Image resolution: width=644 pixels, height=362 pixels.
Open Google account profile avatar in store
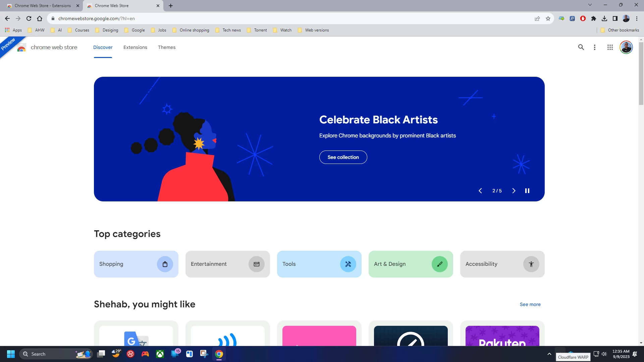pos(626,47)
